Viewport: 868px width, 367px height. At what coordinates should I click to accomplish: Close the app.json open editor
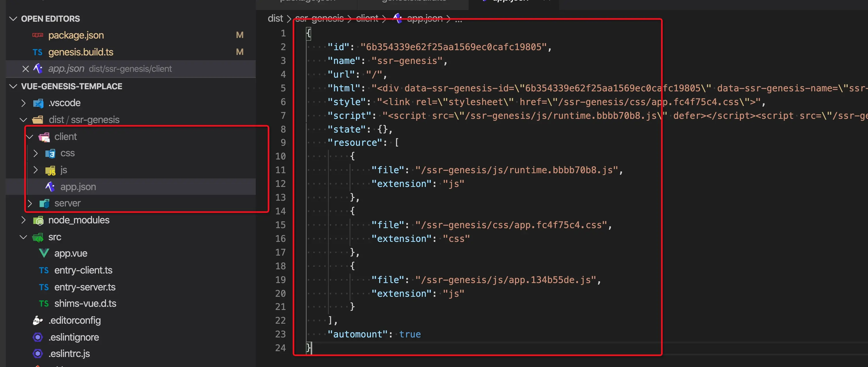click(x=25, y=69)
